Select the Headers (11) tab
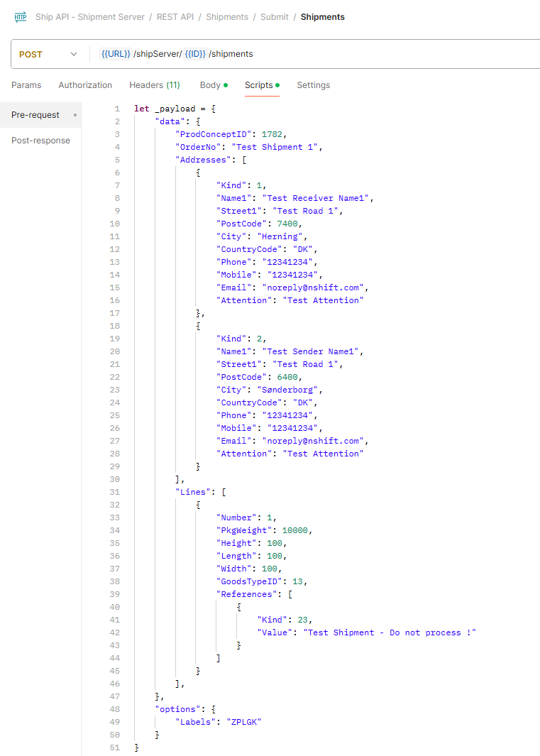This screenshot has width=540, height=756. tap(154, 85)
